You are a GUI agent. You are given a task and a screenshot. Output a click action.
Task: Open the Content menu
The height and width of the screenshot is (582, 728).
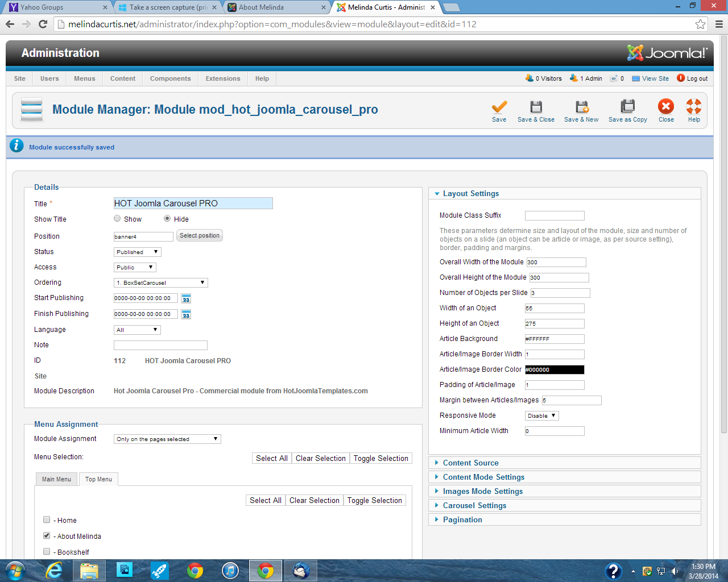[x=123, y=78]
